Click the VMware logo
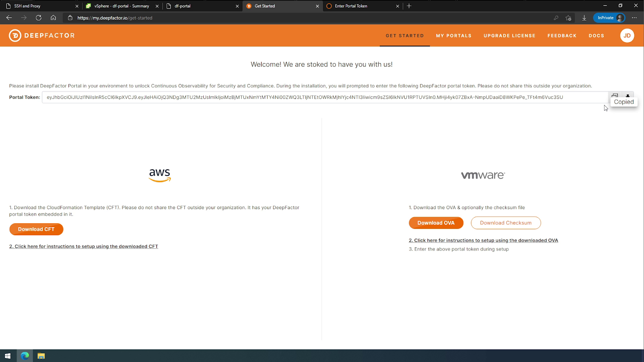Viewport: 644px width, 362px height. tap(483, 175)
